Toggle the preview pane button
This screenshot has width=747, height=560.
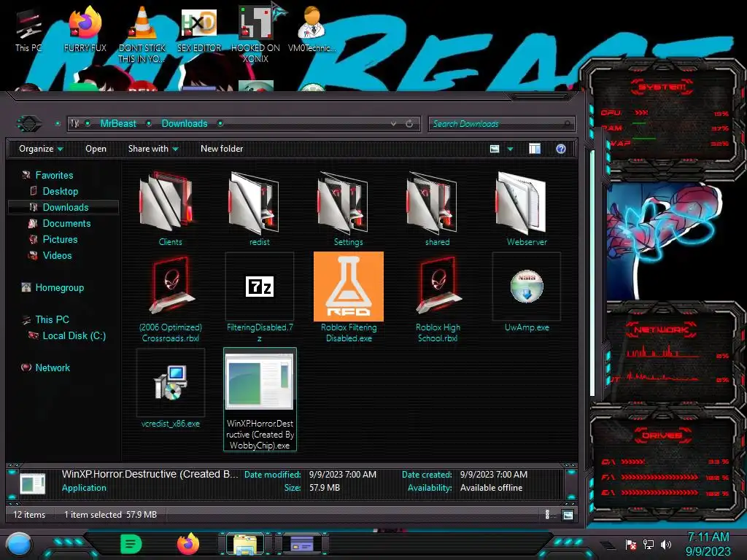click(535, 149)
